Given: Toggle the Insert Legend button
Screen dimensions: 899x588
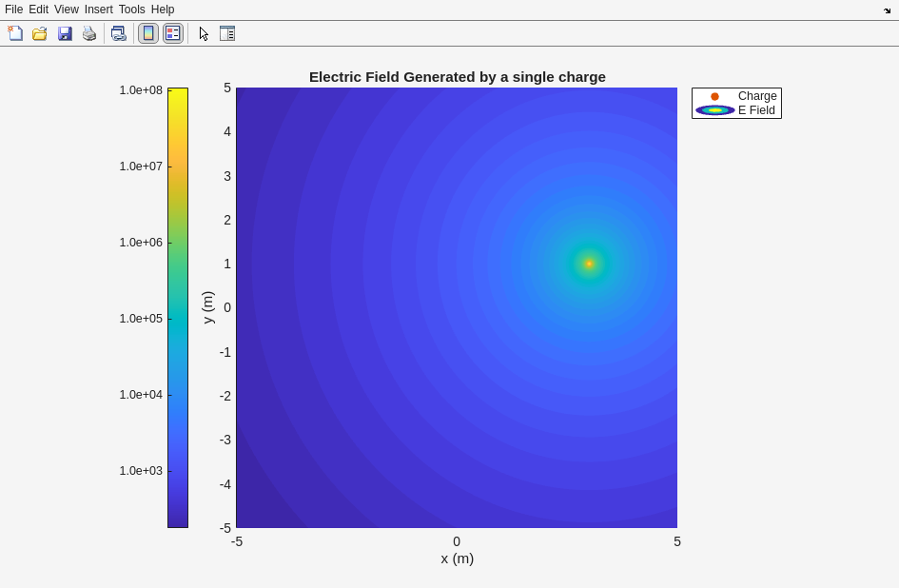Looking at the screenshot, I should (172, 33).
